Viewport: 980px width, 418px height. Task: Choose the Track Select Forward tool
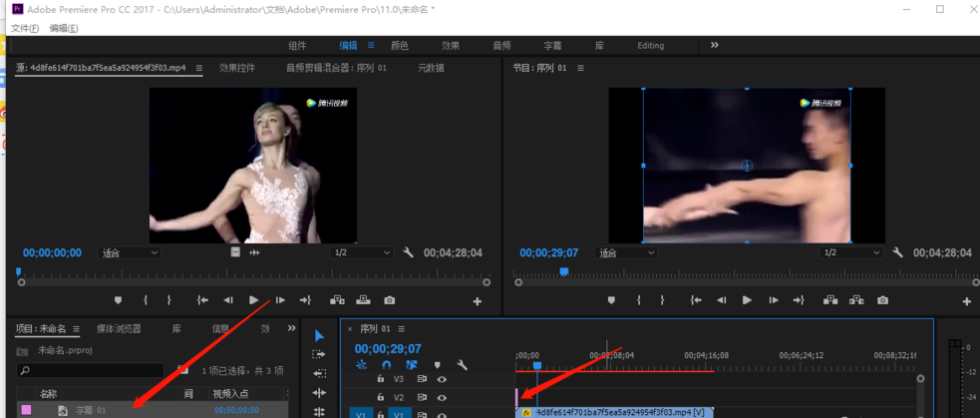(x=319, y=354)
